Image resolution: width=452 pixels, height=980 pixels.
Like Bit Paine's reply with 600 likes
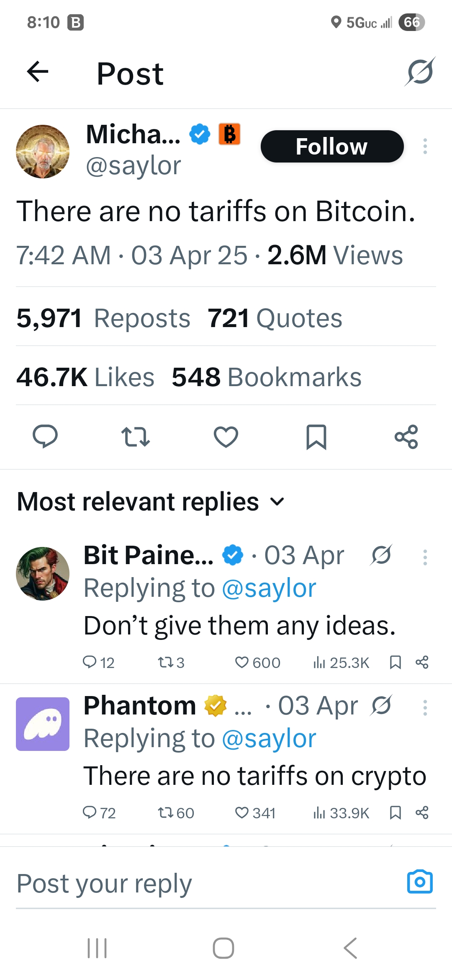(x=242, y=662)
